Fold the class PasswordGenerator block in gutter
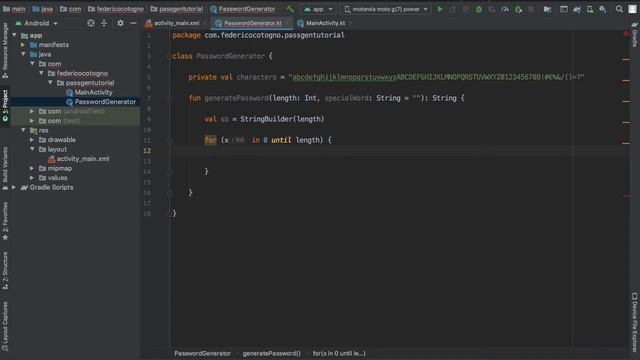This screenshot has width=640, height=360. click(x=169, y=56)
